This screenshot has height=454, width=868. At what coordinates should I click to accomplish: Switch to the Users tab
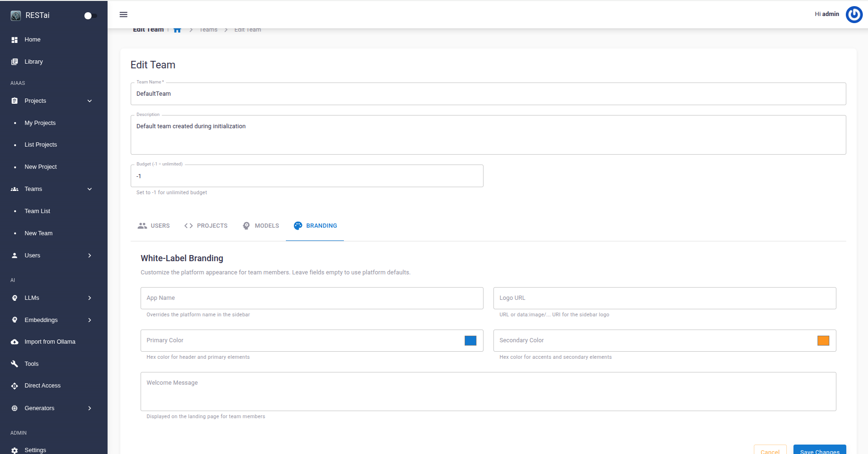coord(154,226)
